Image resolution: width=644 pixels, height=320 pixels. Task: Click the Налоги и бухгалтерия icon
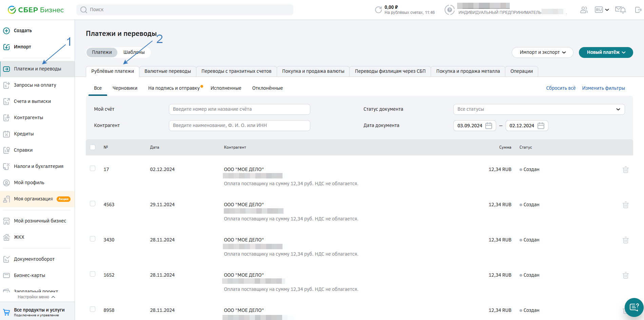[6, 167]
